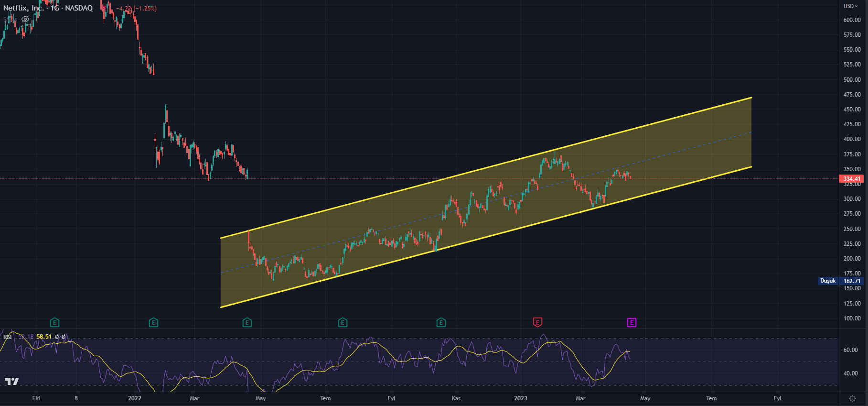This screenshot has width=868, height=406.
Task: Click the earnings E marker near Kas
Action: [x=441, y=322]
